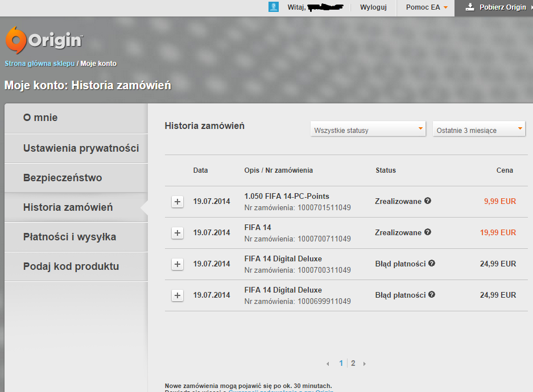Click the Pobierz Origin button
533x392 pixels.
pyautogui.click(x=494, y=8)
